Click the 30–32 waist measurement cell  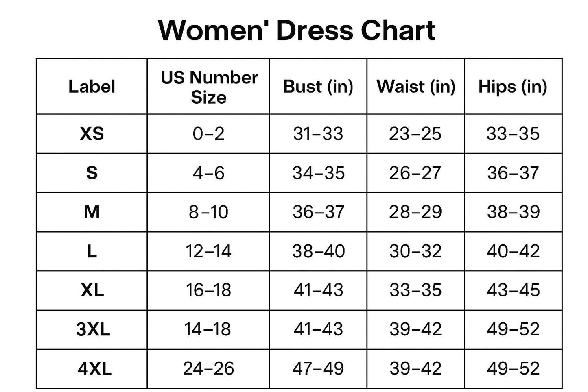(415, 251)
